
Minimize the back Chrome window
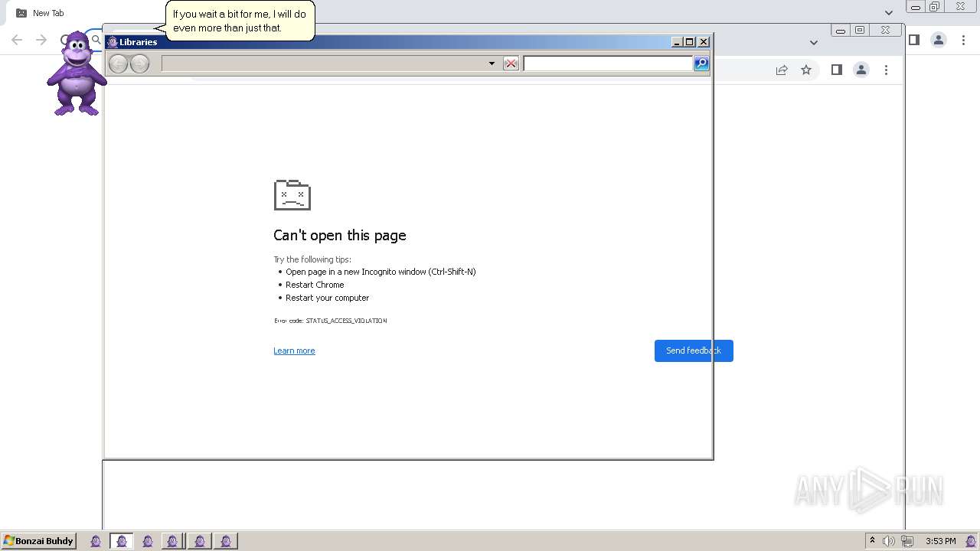coord(916,7)
